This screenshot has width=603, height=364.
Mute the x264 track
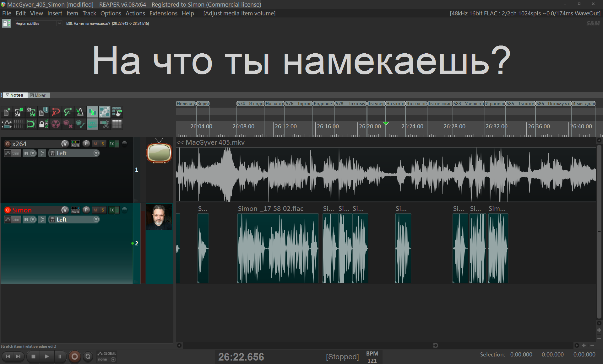click(x=95, y=144)
